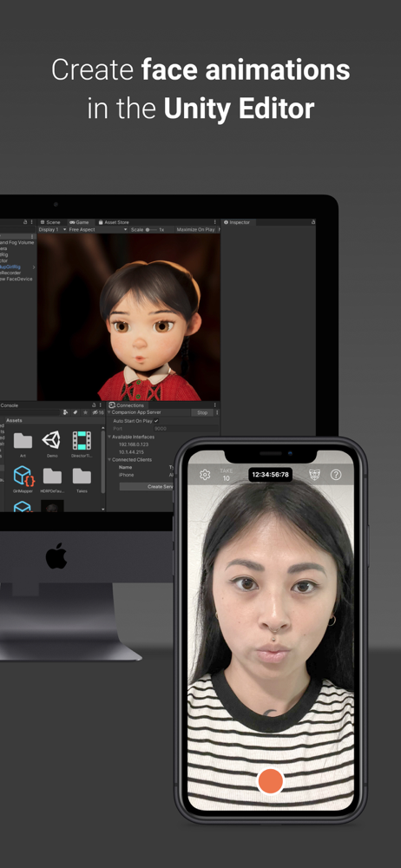Click the Assets breadcrumb label
The height and width of the screenshot is (868, 401).
(x=14, y=421)
